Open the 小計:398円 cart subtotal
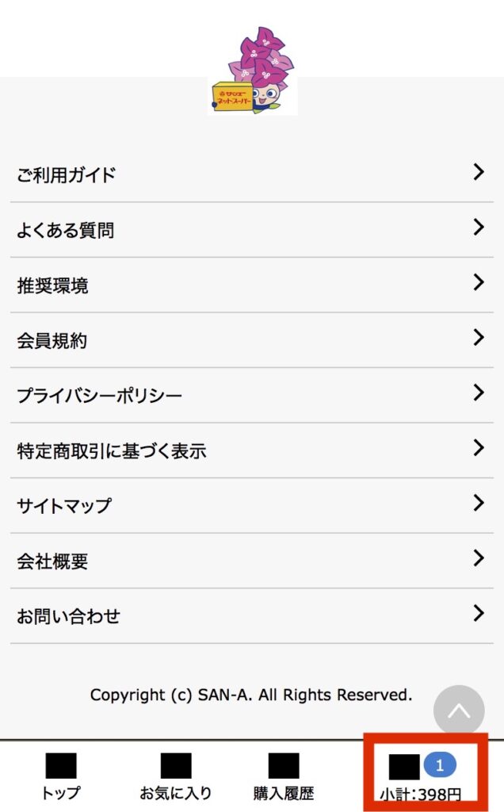 [420, 794]
